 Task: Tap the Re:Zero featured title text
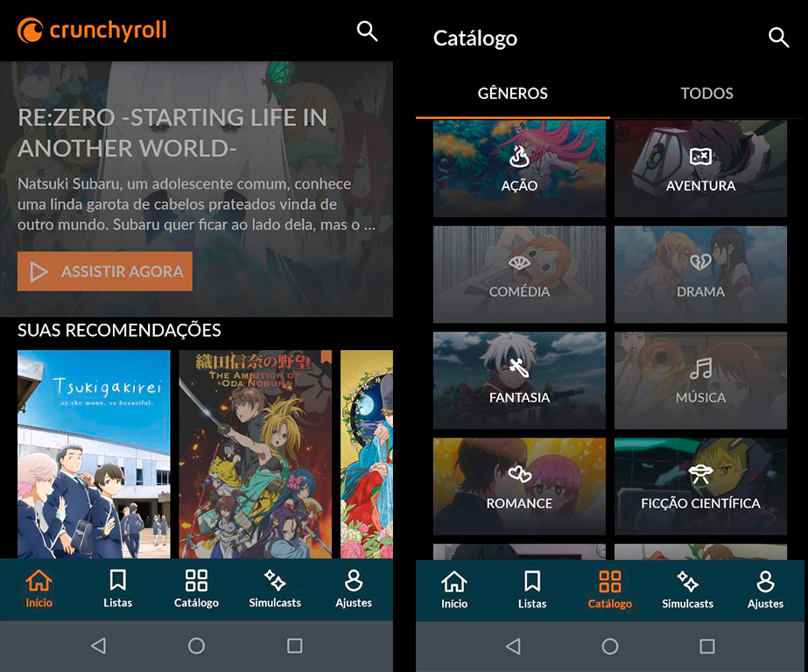click(x=172, y=133)
